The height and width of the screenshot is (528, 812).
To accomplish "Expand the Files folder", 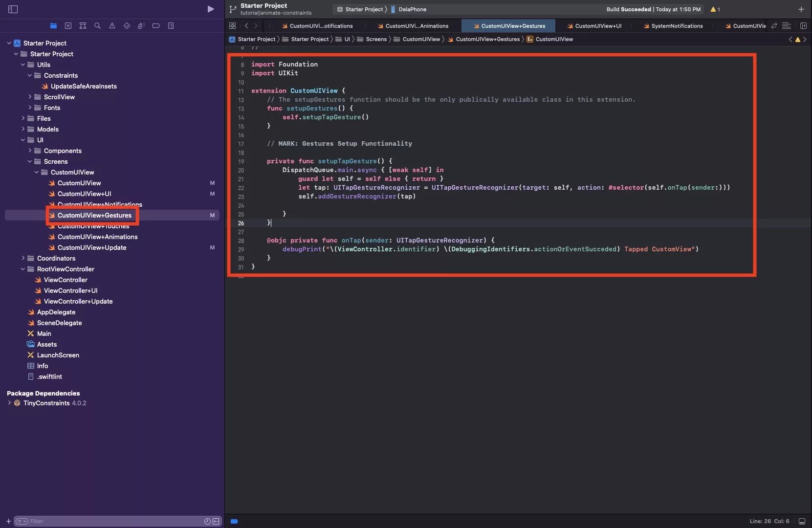I will 22,118.
